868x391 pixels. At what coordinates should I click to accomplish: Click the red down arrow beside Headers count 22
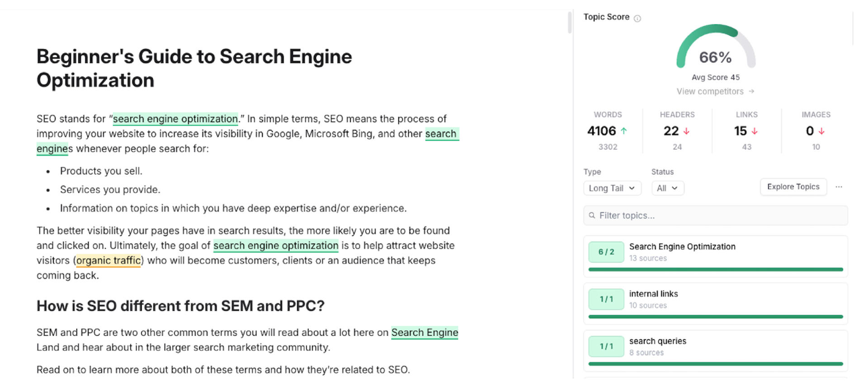pyautogui.click(x=686, y=131)
